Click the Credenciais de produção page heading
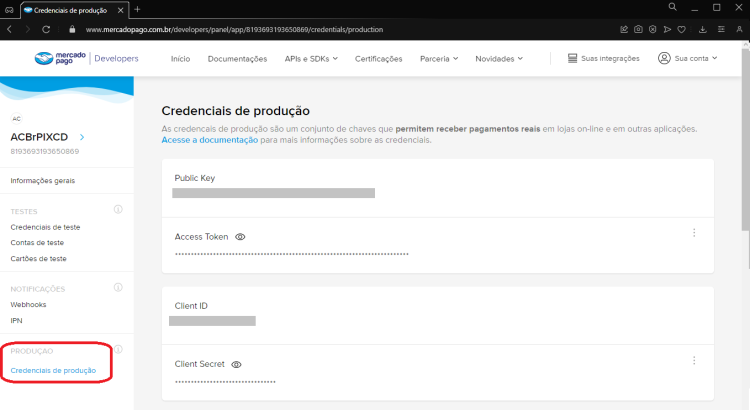Viewport: 750px width, 410px height. click(235, 111)
